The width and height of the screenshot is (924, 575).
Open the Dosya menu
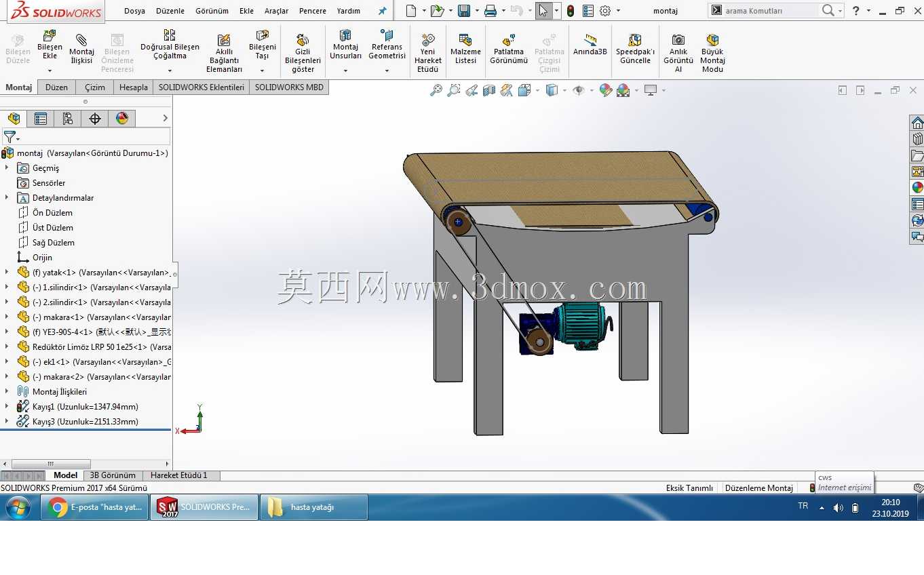[x=134, y=11]
